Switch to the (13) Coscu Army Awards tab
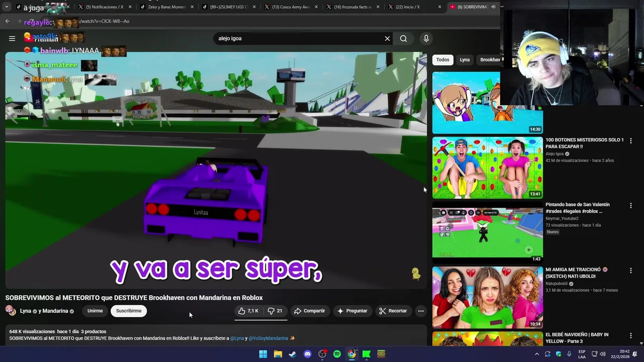The width and height of the screenshot is (644, 362). coord(291,7)
